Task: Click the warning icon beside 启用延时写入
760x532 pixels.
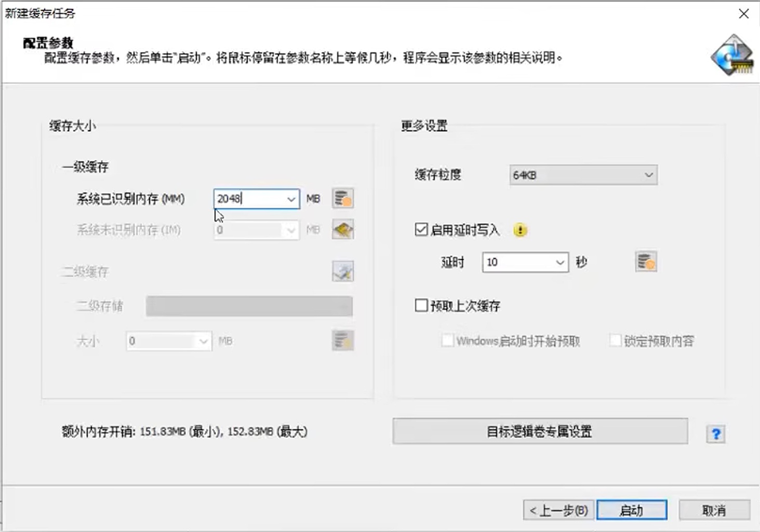Action: click(x=521, y=230)
